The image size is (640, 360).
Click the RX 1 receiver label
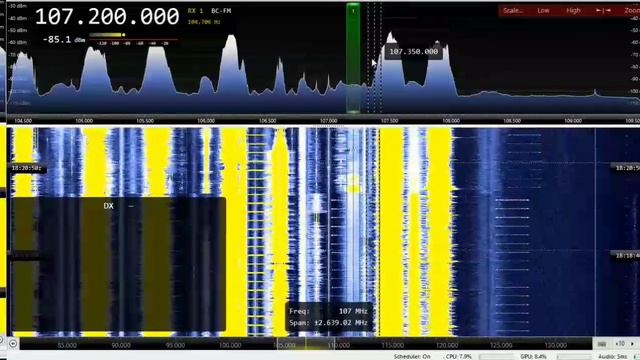coord(195,11)
